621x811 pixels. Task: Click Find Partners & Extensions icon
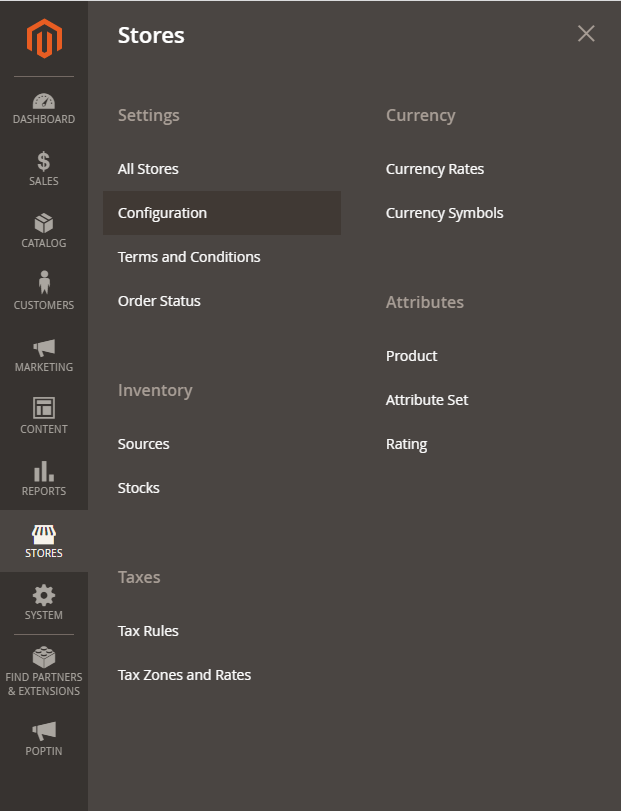[44, 657]
